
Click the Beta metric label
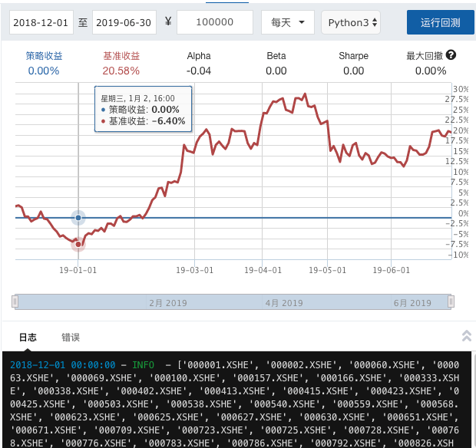[x=276, y=56]
